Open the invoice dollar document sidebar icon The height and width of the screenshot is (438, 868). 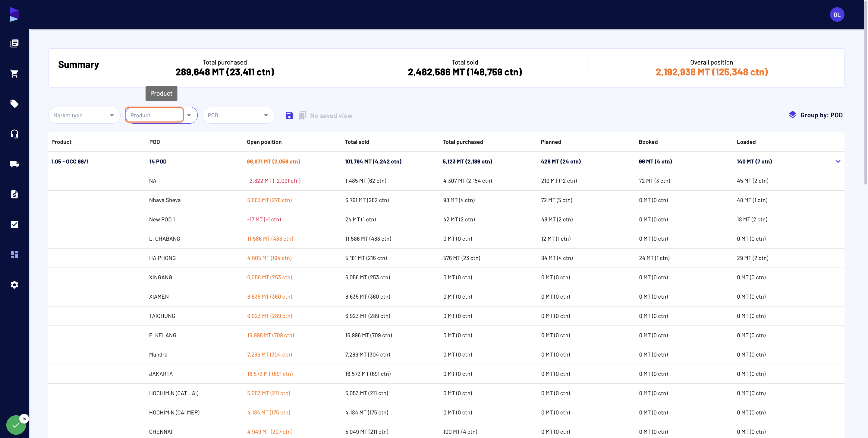pos(14,194)
